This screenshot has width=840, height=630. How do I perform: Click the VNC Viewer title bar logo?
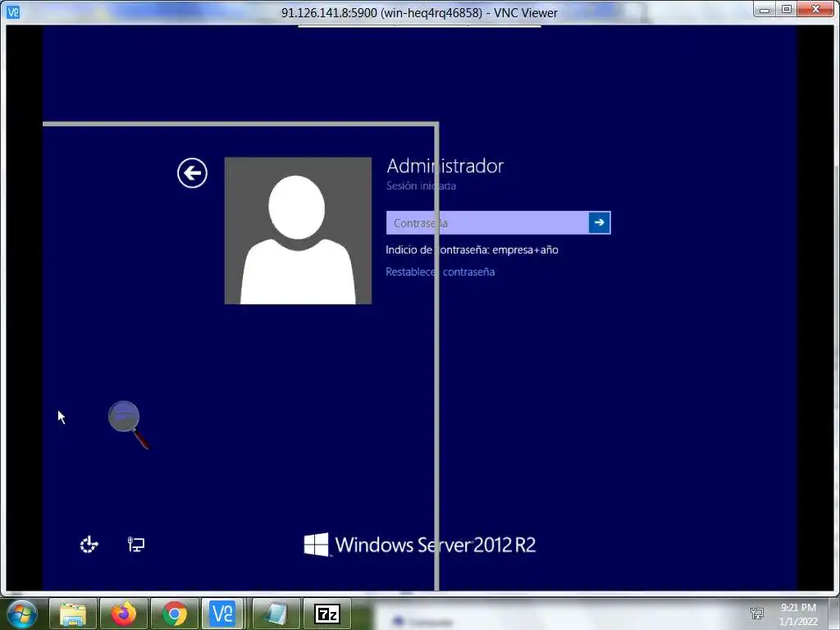(13, 11)
